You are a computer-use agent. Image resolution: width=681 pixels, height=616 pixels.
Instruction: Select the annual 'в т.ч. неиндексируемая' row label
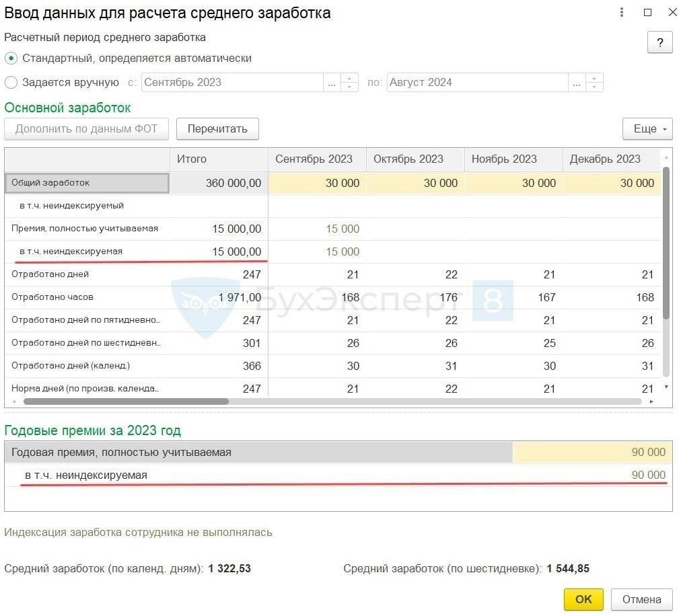tap(86, 475)
